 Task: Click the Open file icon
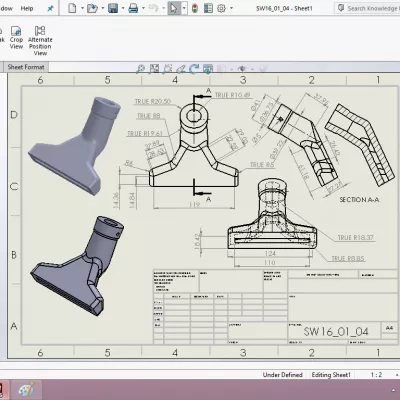pyautogui.click(x=92, y=8)
